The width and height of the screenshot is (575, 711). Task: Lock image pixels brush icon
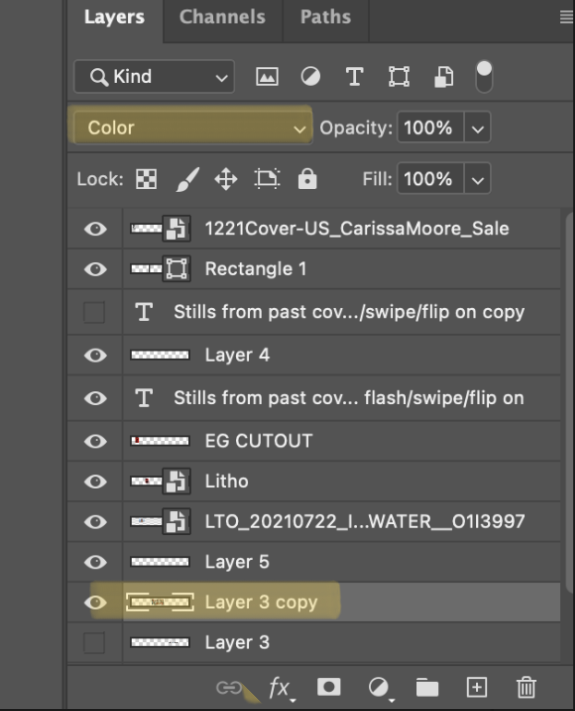click(x=187, y=179)
